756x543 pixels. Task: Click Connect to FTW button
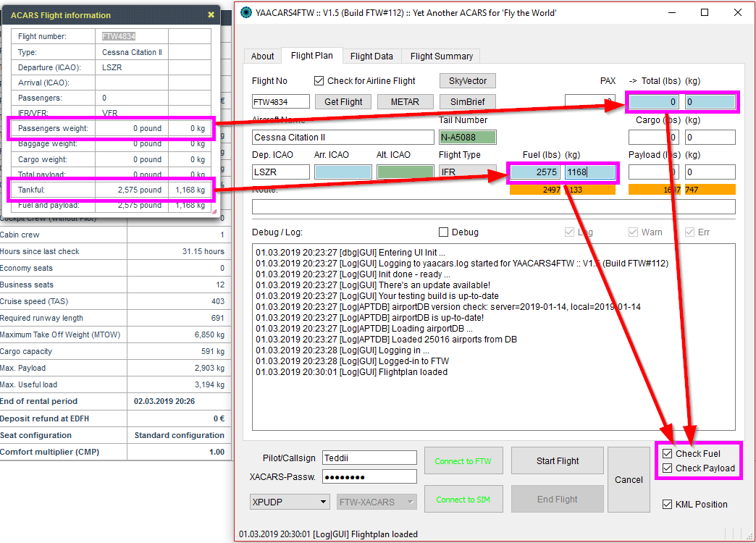tap(463, 461)
